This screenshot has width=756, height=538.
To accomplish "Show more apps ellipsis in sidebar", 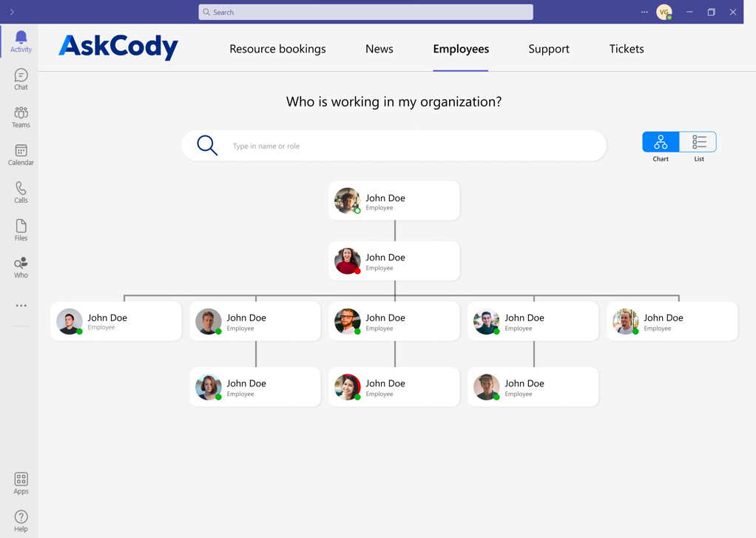I will pos(21,306).
